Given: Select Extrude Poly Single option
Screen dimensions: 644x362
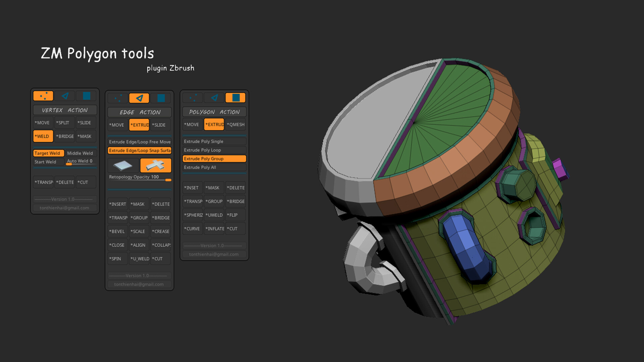Looking at the screenshot, I should (214, 141).
